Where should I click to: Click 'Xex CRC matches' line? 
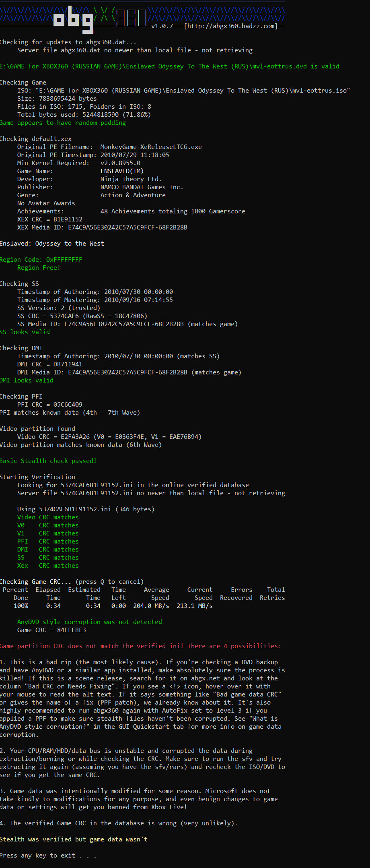[x=48, y=566]
